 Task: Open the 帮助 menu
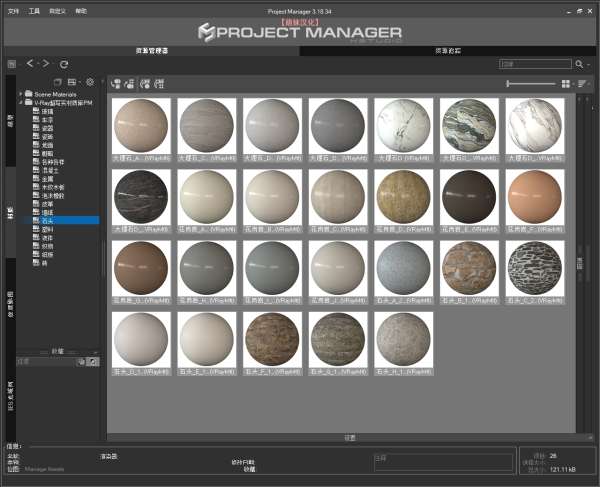tap(81, 11)
